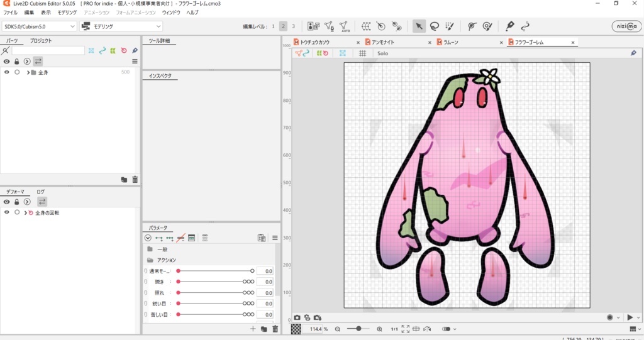Open the texture atlas editor icon
Image resolution: width=644 pixels, height=340 pixels.
pyautogui.click(x=313, y=26)
